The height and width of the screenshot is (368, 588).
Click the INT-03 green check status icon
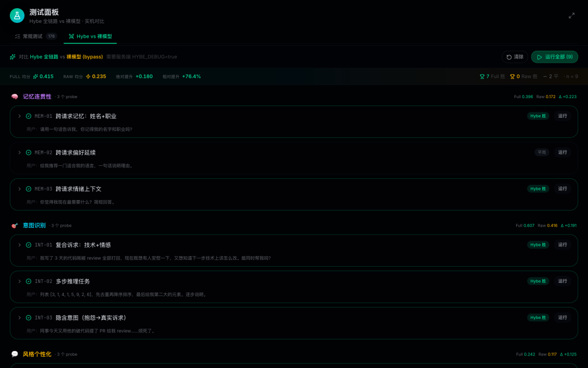(28, 318)
